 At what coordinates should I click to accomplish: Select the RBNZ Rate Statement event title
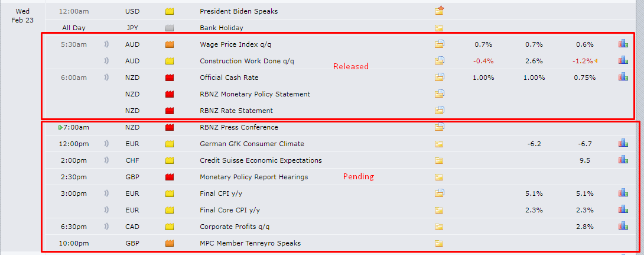pos(236,111)
